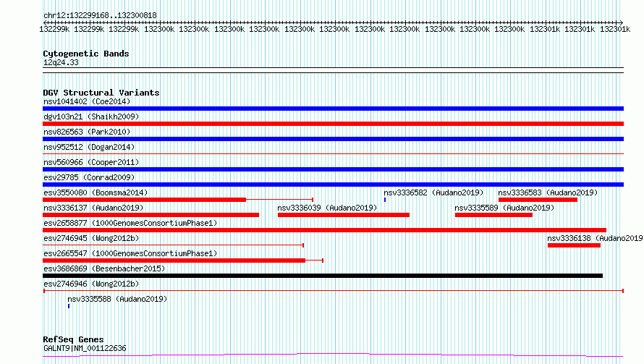Click the esv3550080 (Boomsma2014) label
This screenshot has height=364, width=644.
point(96,192)
